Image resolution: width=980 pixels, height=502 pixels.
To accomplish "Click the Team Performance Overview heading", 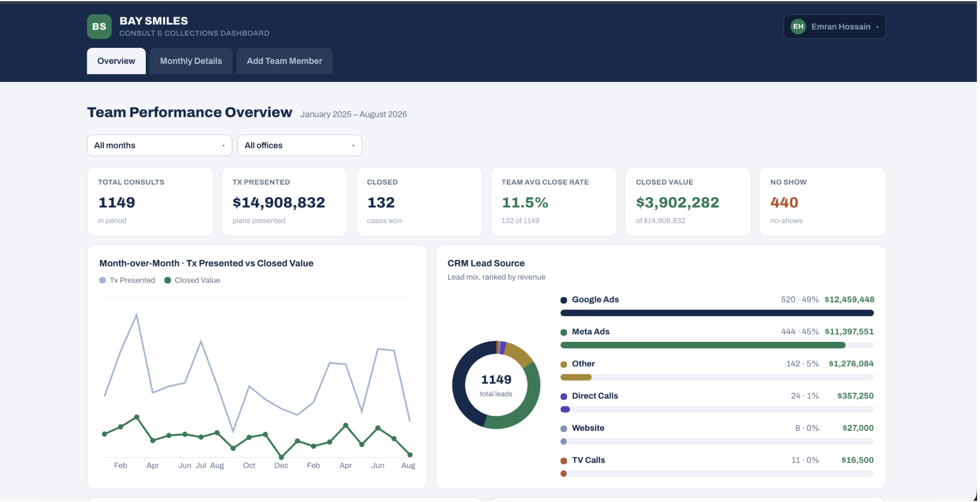I will click(x=189, y=112).
